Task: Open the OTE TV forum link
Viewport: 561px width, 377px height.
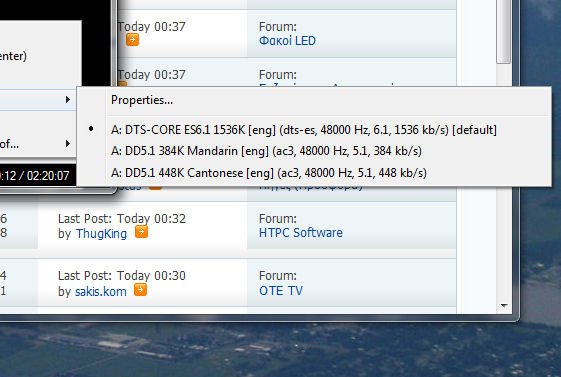Action: point(281,290)
